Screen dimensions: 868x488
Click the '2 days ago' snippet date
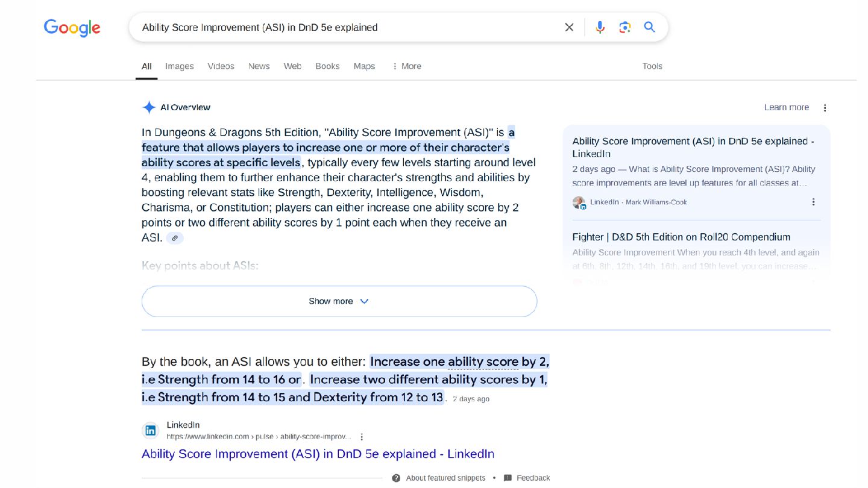tap(471, 399)
